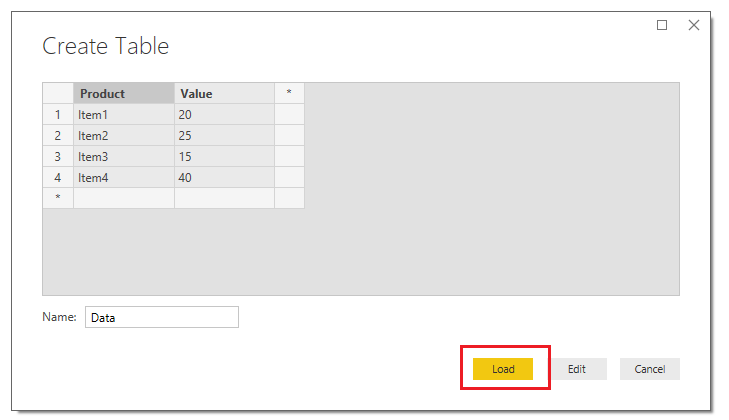The height and width of the screenshot is (420, 729).
Task: Click the cell with value 40
Action: pyautogui.click(x=225, y=177)
